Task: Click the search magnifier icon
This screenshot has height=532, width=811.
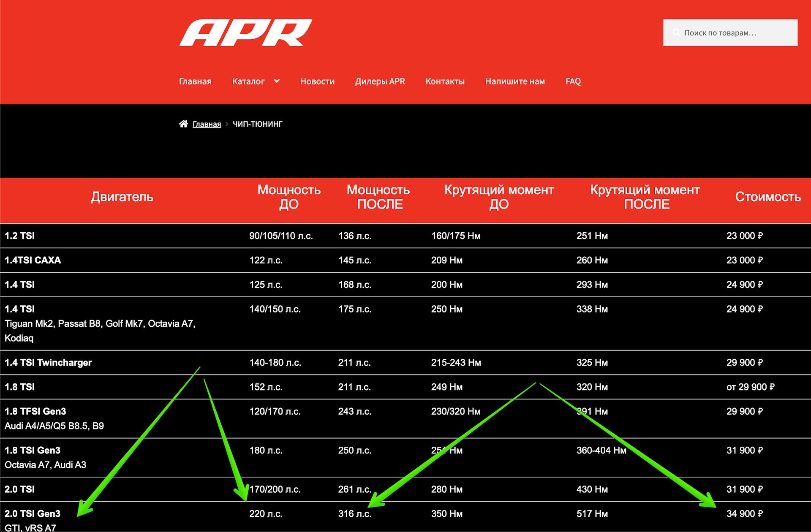Action: 676,33
